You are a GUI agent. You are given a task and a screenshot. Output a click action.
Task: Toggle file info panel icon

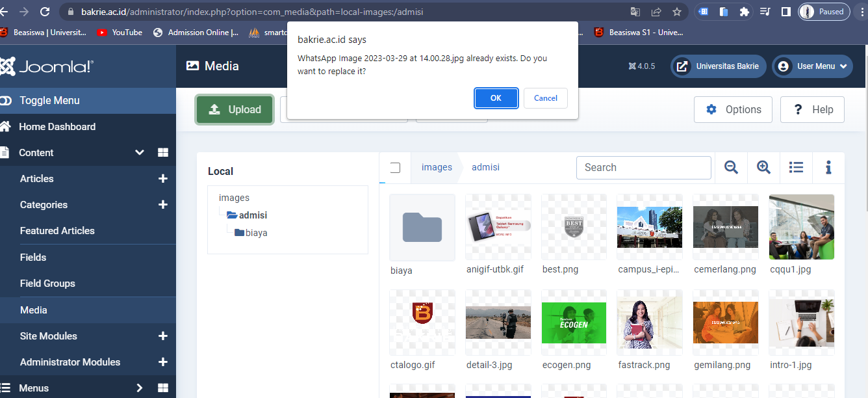click(x=828, y=168)
